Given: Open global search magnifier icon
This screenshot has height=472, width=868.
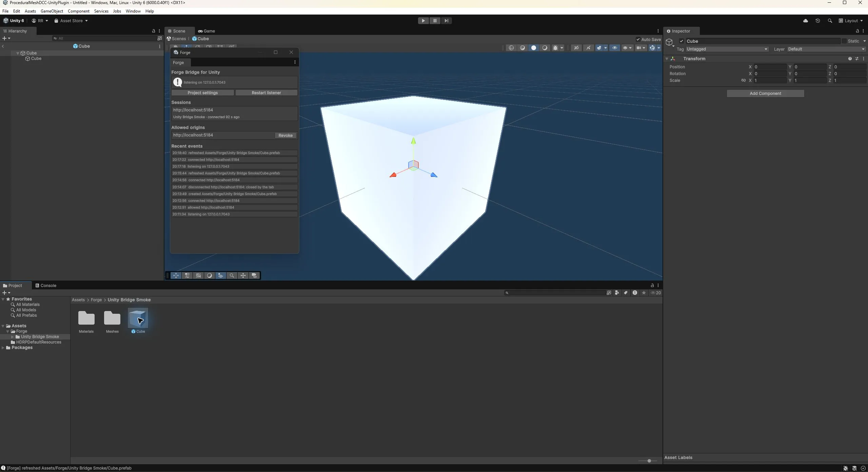Looking at the screenshot, I should point(830,21).
